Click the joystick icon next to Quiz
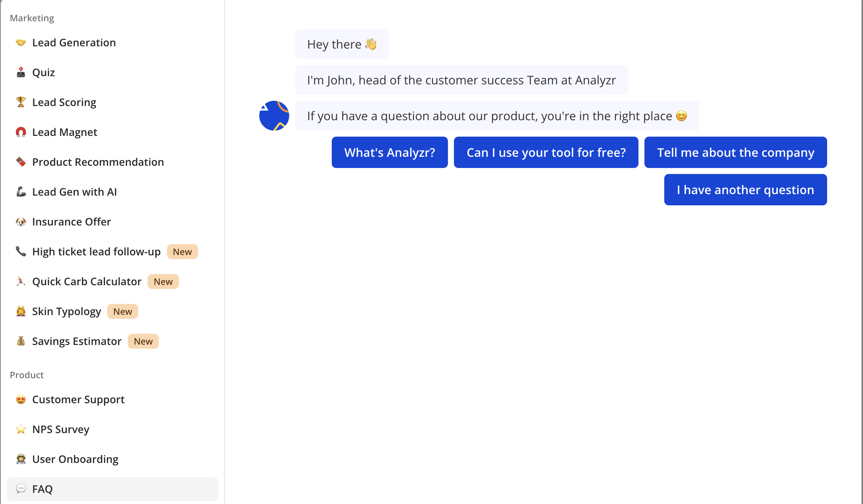Image resolution: width=863 pixels, height=504 pixels. pyautogui.click(x=21, y=72)
